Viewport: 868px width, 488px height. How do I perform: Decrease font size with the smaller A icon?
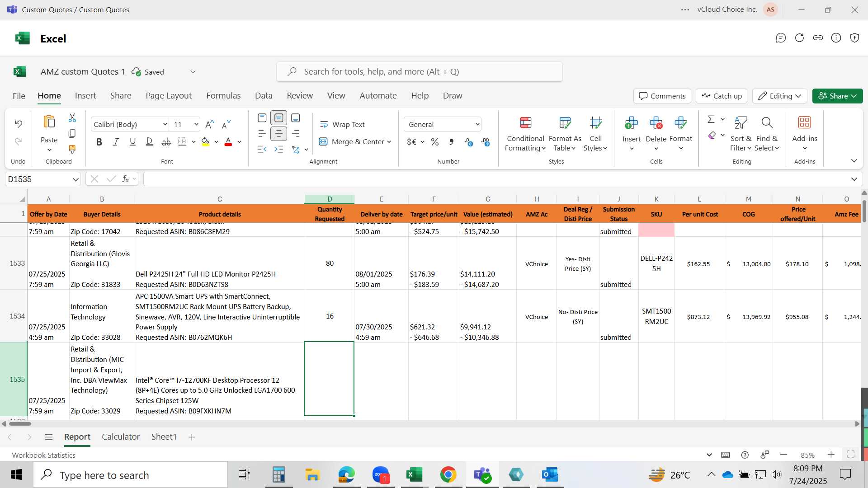pos(226,124)
